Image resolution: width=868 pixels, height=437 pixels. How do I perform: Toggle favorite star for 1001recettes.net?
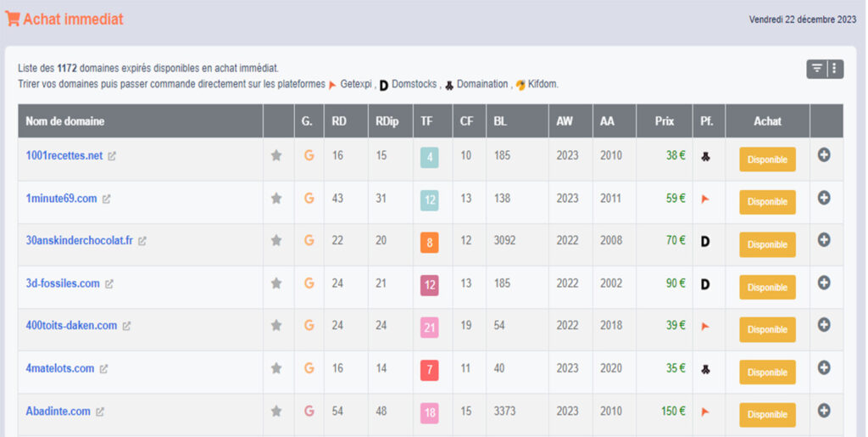coord(275,156)
